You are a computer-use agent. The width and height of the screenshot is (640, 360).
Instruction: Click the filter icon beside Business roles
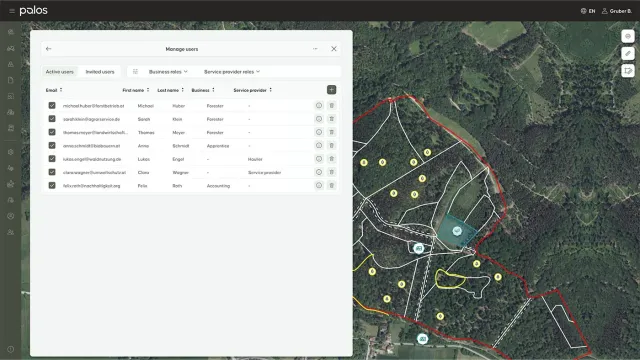click(x=135, y=72)
